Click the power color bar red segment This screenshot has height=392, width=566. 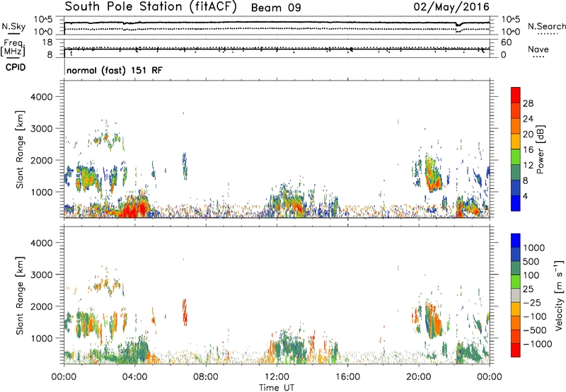click(515, 95)
